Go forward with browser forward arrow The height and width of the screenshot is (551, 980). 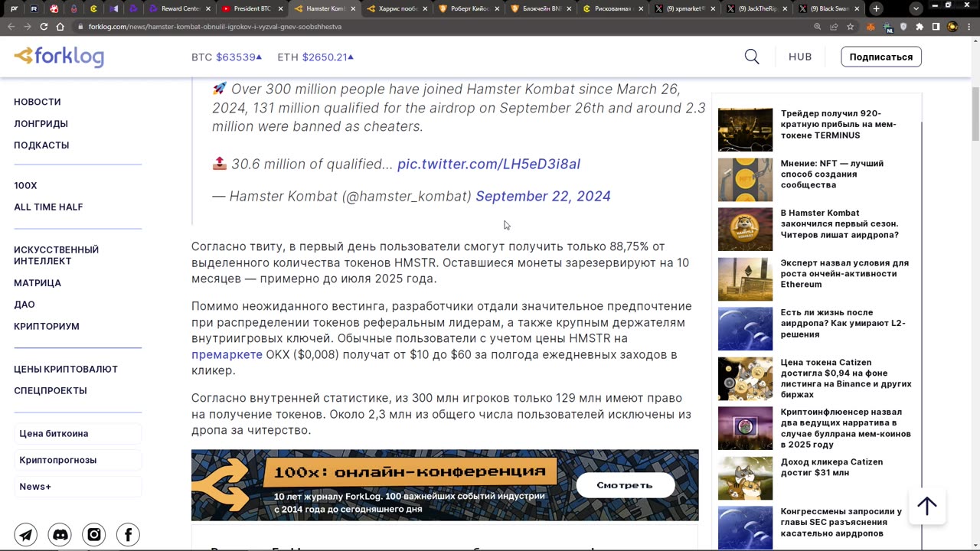point(27,26)
